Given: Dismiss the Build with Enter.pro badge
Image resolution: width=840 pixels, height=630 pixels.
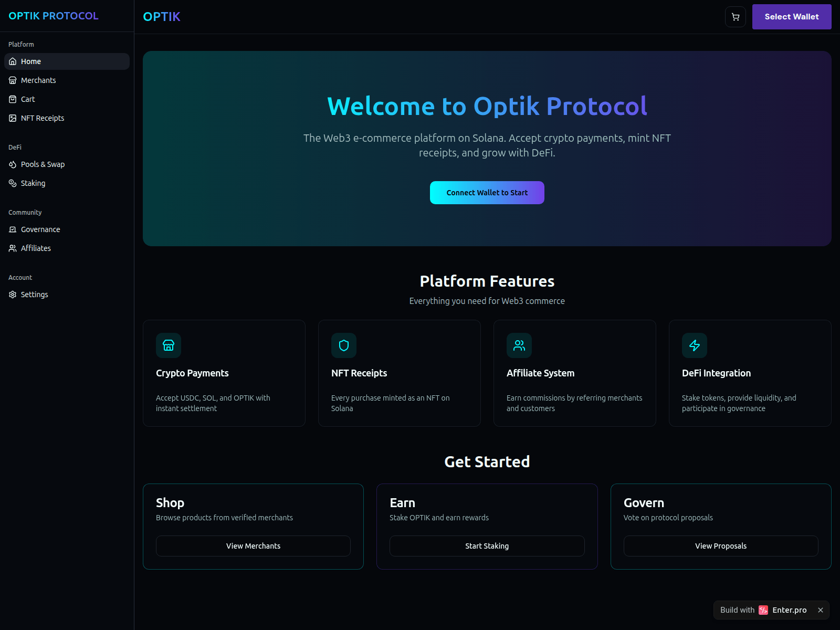Looking at the screenshot, I should click(x=821, y=610).
